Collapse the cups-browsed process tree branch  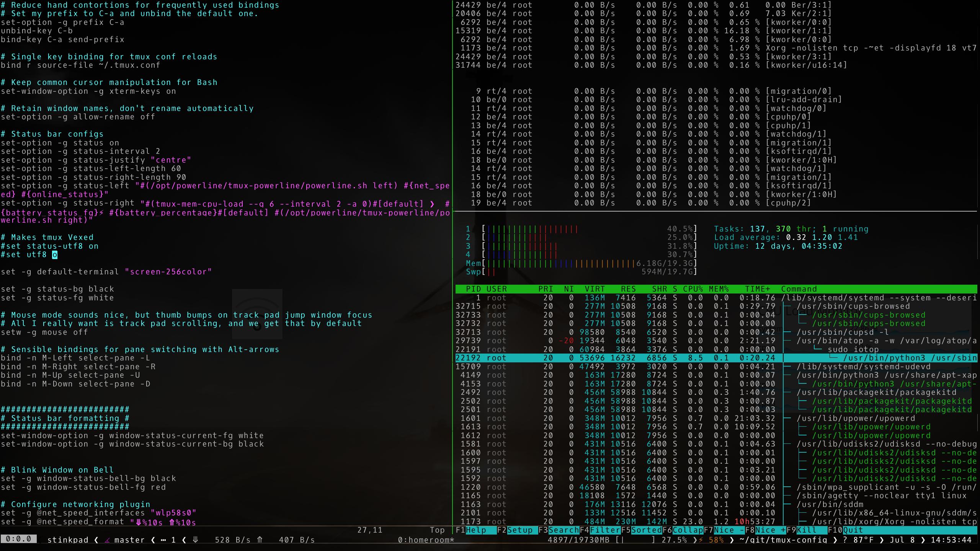(x=788, y=306)
